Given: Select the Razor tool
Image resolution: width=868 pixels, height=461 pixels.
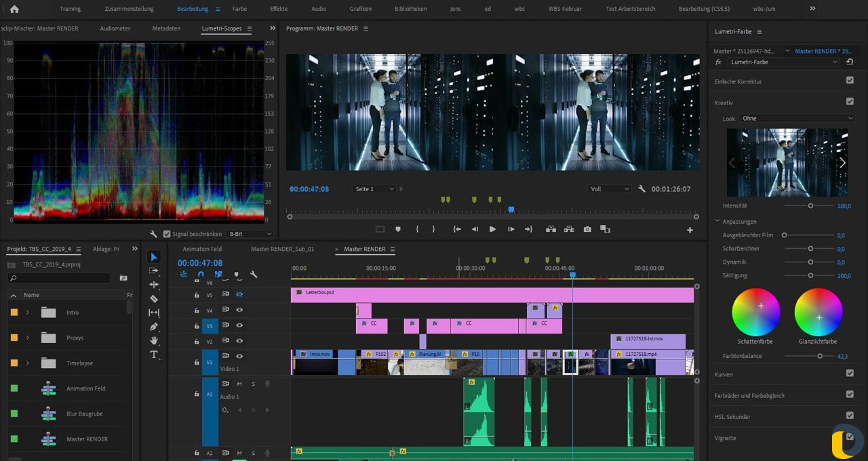Looking at the screenshot, I should tap(154, 299).
